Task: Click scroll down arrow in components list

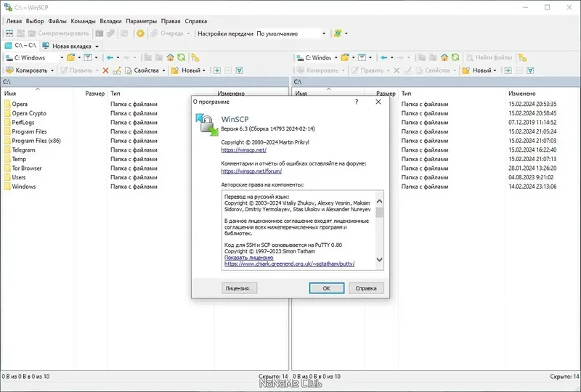Action: (x=379, y=259)
